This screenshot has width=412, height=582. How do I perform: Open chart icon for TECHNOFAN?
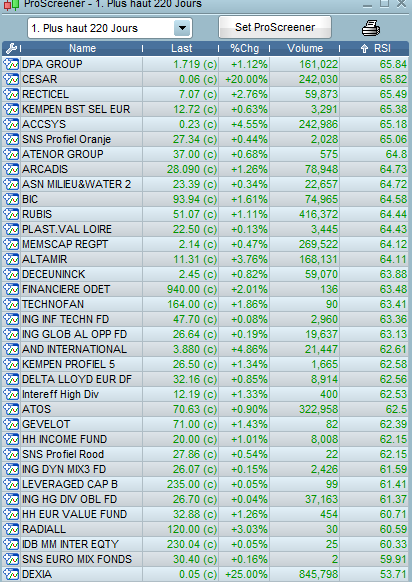[11, 304]
